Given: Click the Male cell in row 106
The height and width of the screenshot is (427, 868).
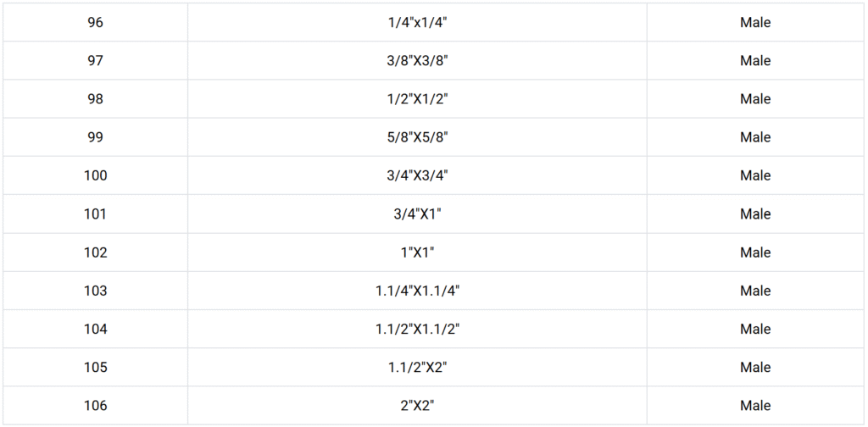Looking at the screenshot, I should (754, 406).
